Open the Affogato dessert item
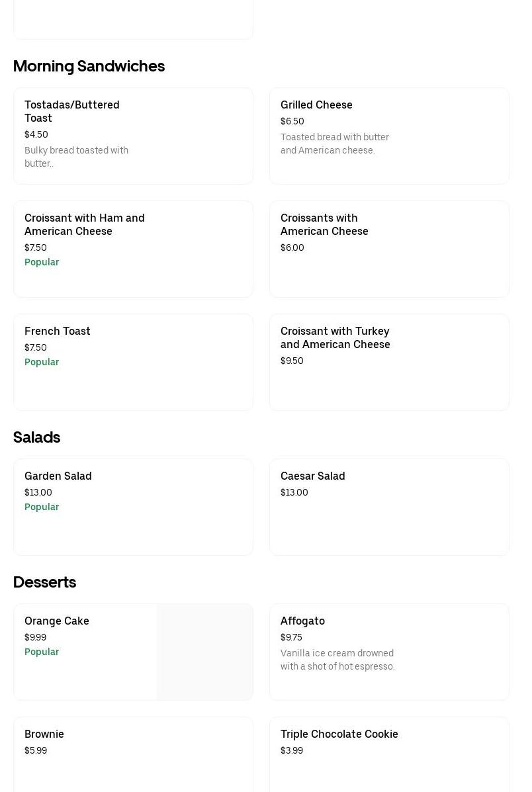This screenshot has height=792, width=532. [302, 621]
